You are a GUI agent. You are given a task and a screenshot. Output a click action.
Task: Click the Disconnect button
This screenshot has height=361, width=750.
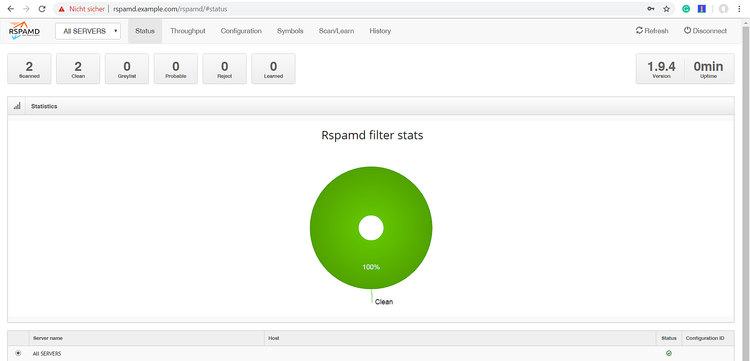point(705,31)
